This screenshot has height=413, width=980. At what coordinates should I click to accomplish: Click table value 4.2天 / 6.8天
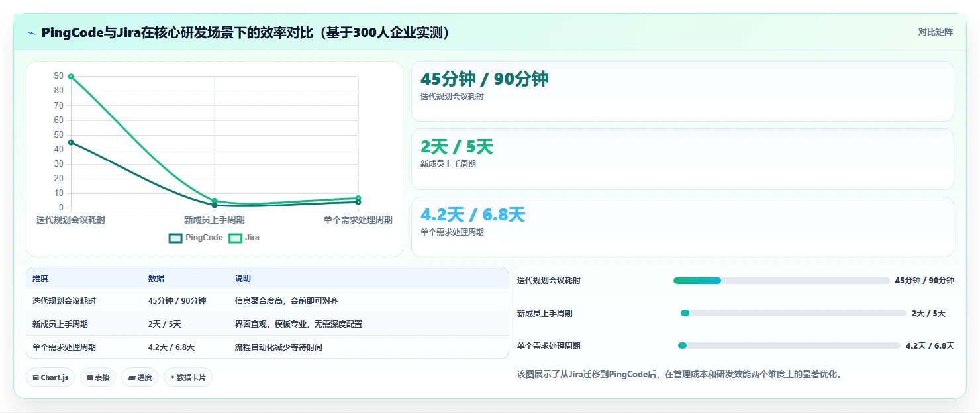coord(171,347)
